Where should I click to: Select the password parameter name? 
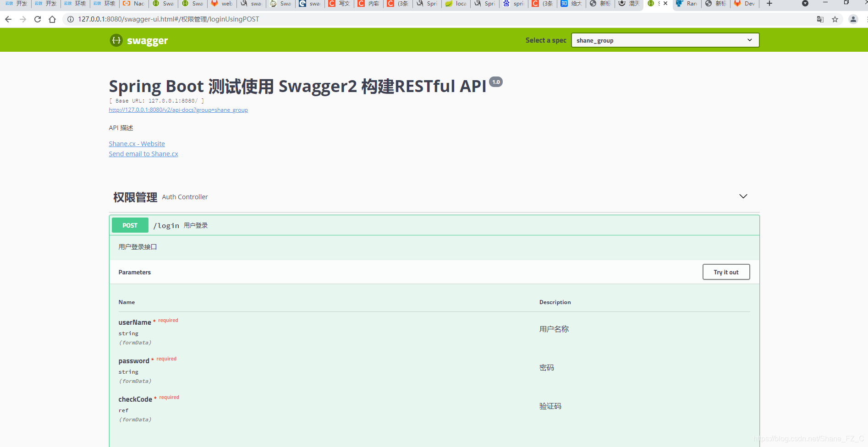click(134, 361)
